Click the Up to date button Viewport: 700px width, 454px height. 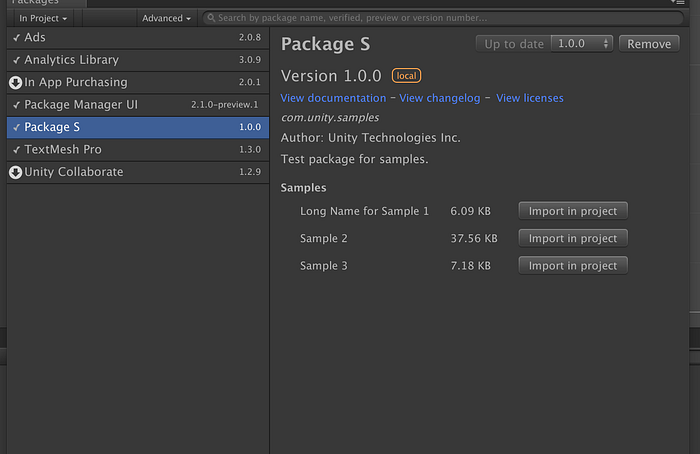coord(514,44)
